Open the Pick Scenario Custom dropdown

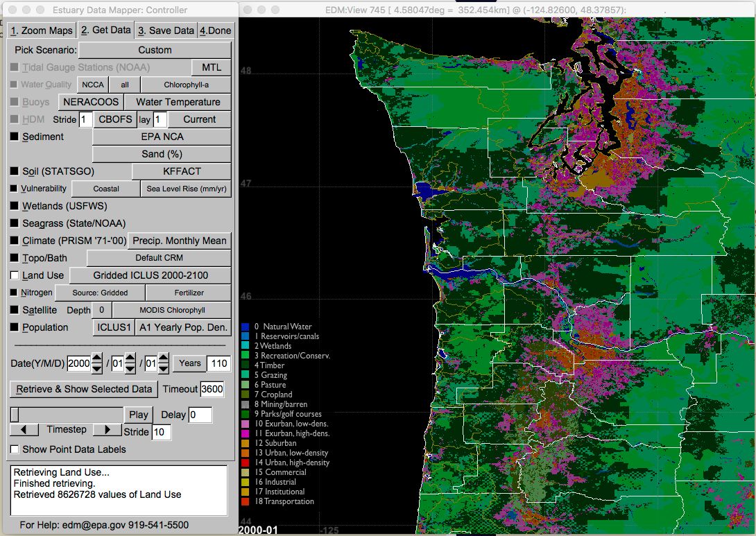155,50
